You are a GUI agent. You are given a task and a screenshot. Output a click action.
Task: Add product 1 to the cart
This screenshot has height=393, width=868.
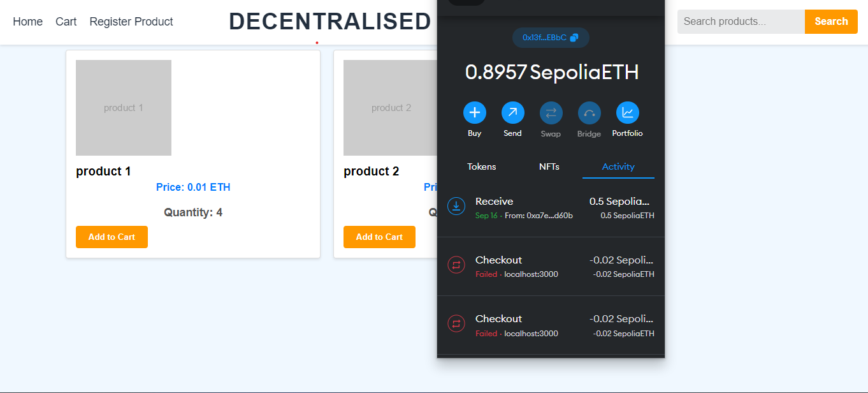coord(112,237)
